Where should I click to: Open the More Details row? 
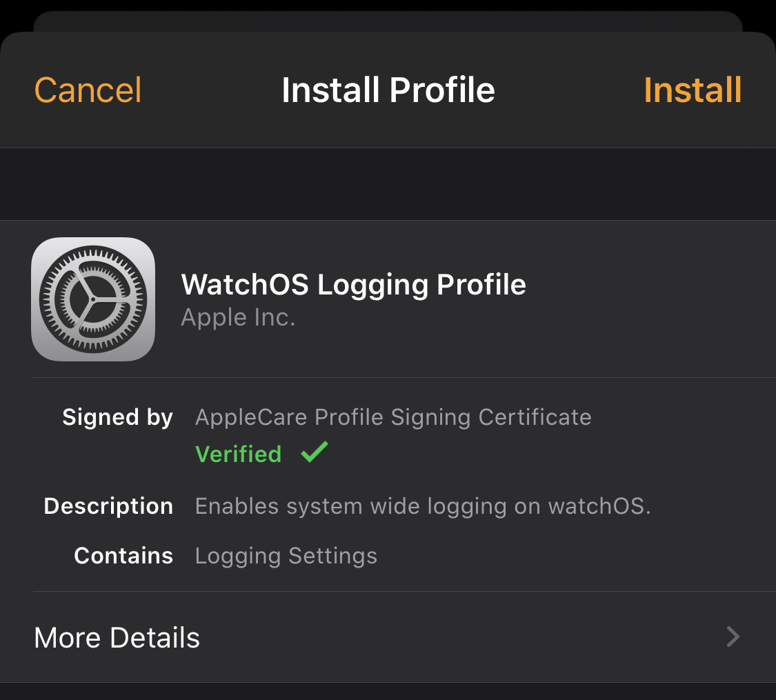tap(388, 637)
